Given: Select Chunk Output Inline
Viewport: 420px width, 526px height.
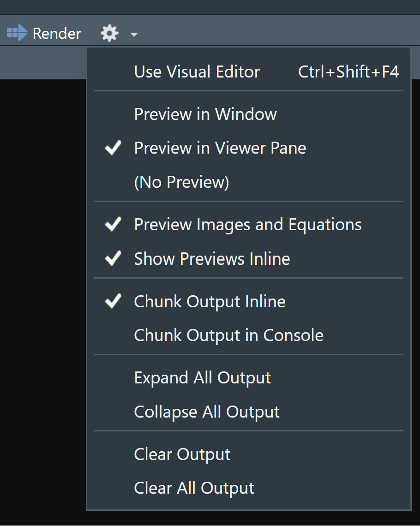Looking at the screenshot, I should [210, 302].
